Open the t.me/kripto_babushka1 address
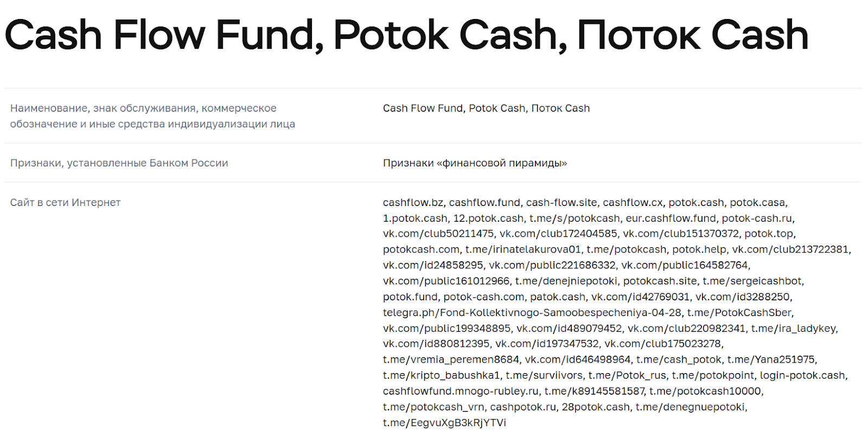 tap(441, 375)
